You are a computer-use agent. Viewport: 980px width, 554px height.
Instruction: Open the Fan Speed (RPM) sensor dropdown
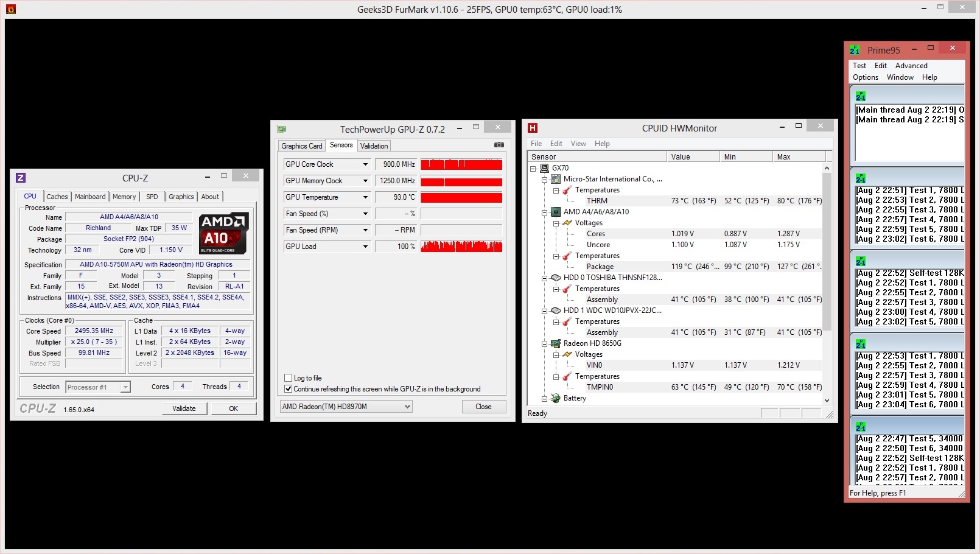[x=365, y=230]
